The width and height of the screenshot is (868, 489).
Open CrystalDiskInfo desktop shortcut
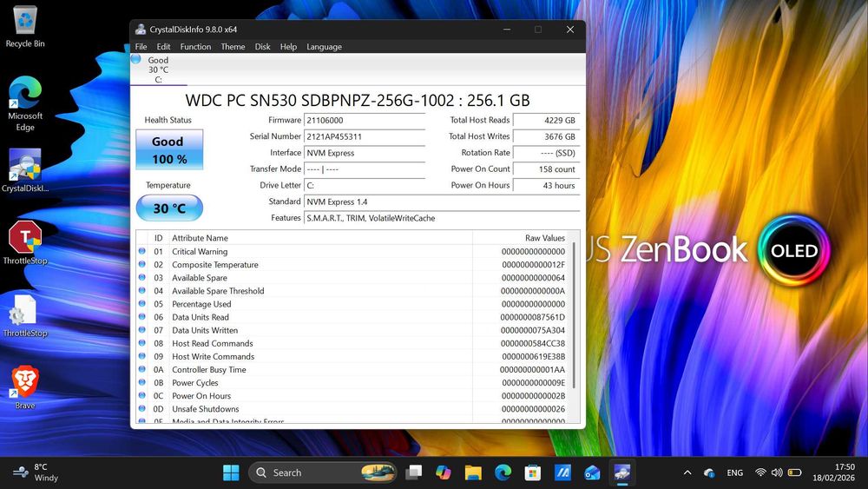click(x=25, y=170)
